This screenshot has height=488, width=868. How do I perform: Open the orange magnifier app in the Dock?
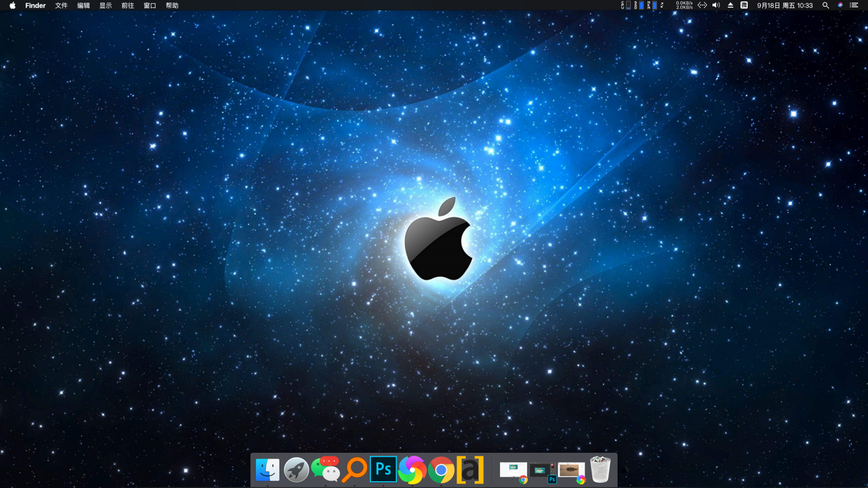[x=354, y=469]
